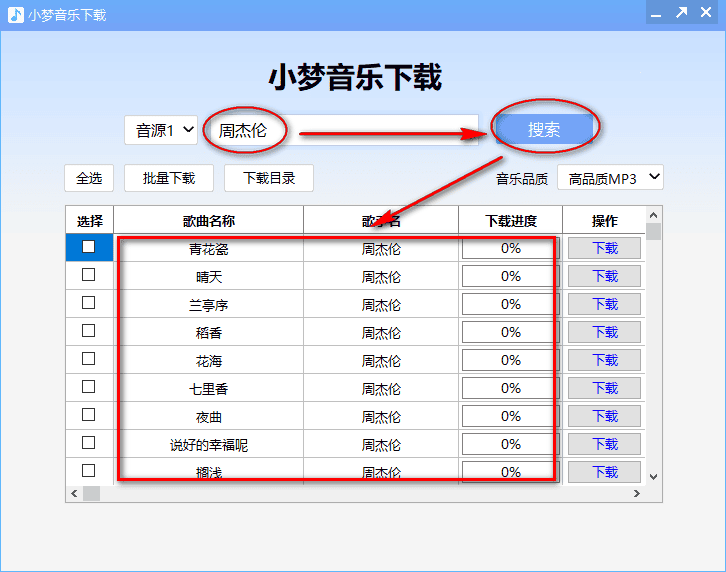Select the song name 稻香

208,333
